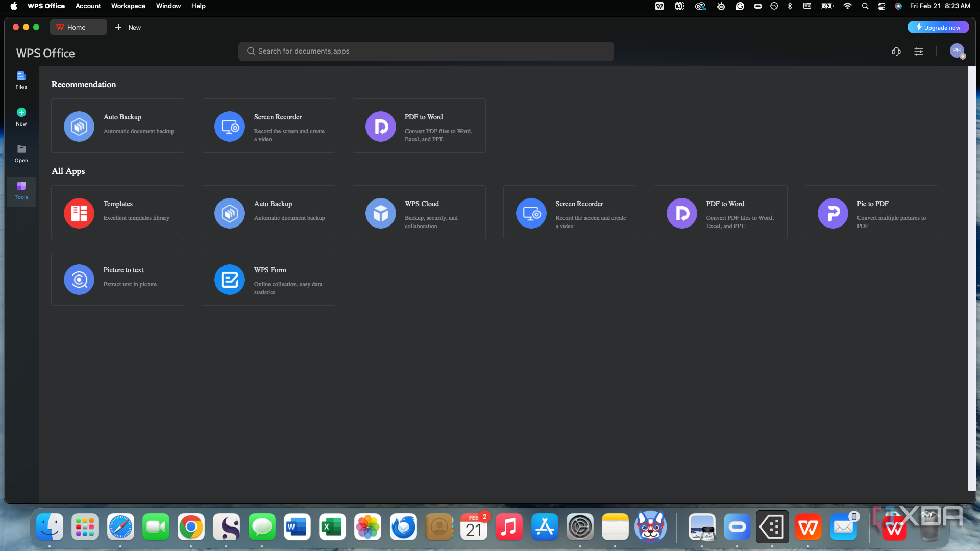
Task: Click 'Online collection, easy data statistics' text
Action: [288, 289]
